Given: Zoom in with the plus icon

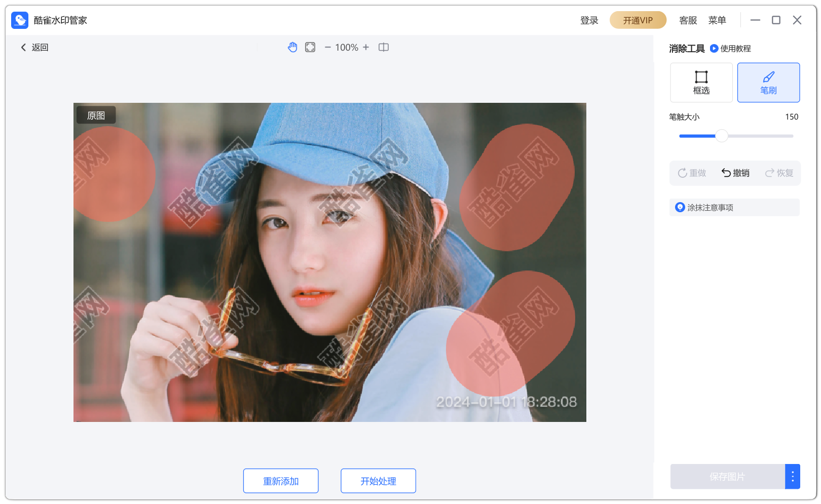Looking at the screenshot, I should 366,47.
